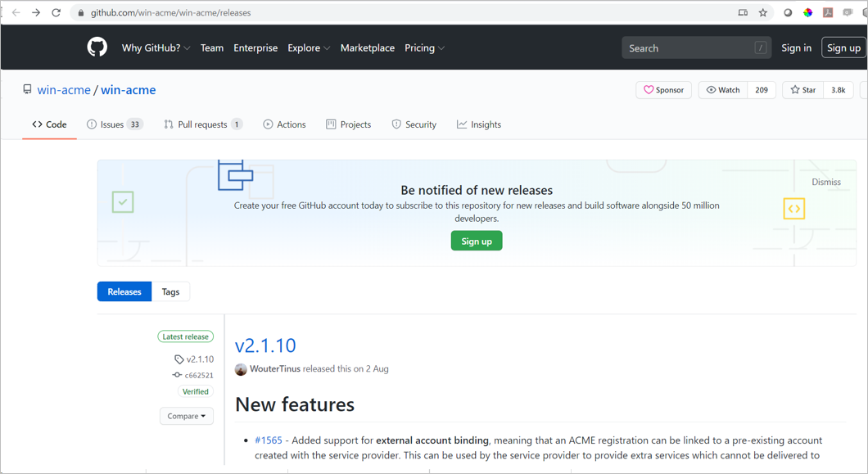The image size is (868, 474).
Task: Open the win-acme owner link
Action: point(64,90)
